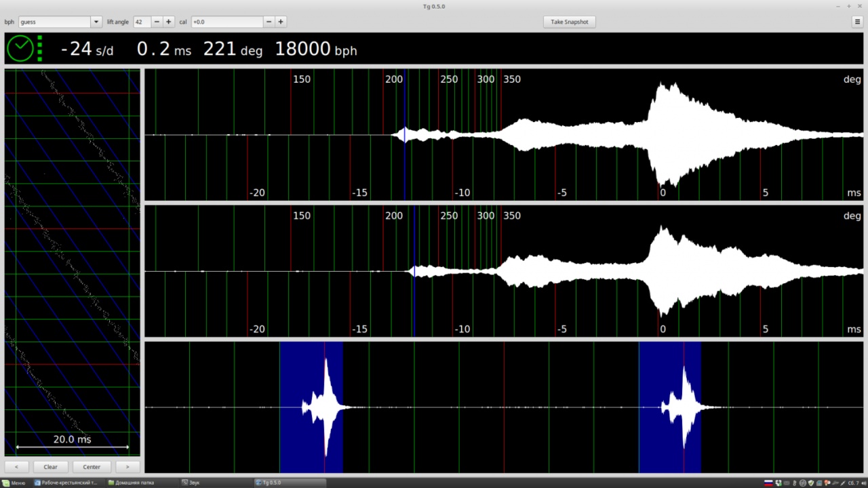Increase cal value with plus button

tap(281, 22)
